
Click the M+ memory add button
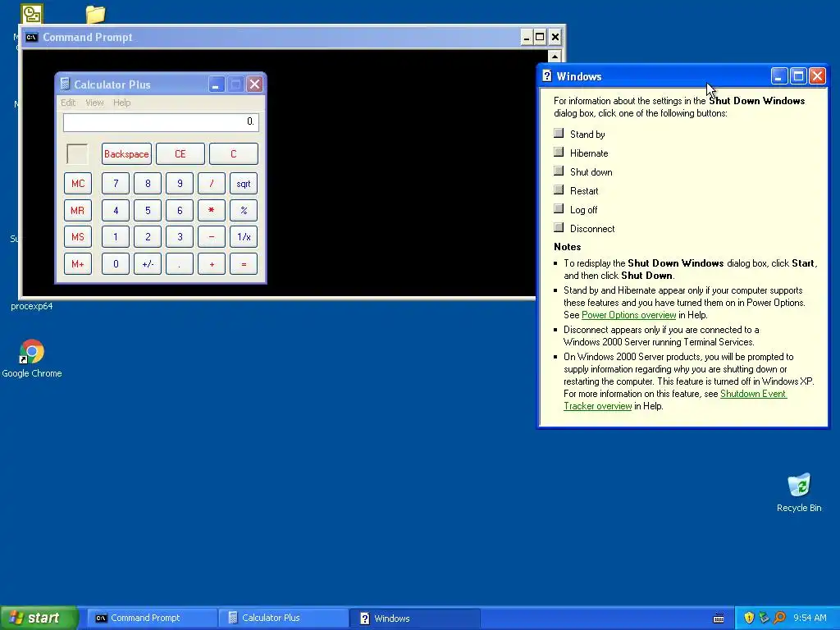pos(78,263)
